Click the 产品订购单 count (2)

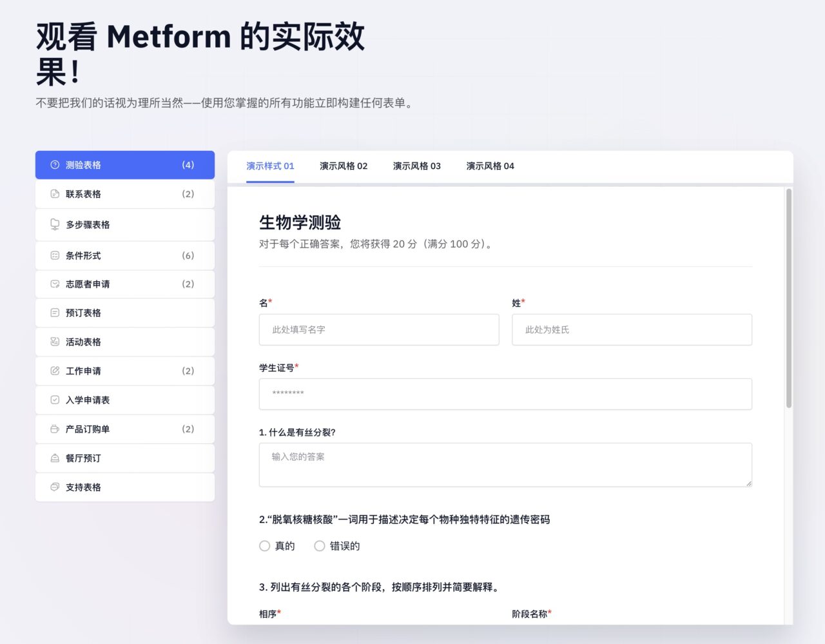click(188, 429)
